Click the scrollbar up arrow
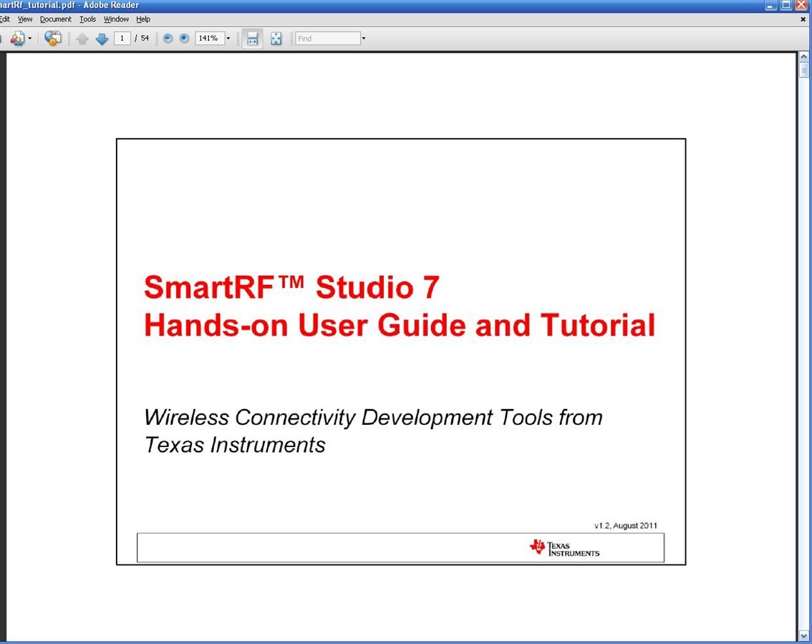Screen dimensions: 812x644 click(x=803, y=57)
